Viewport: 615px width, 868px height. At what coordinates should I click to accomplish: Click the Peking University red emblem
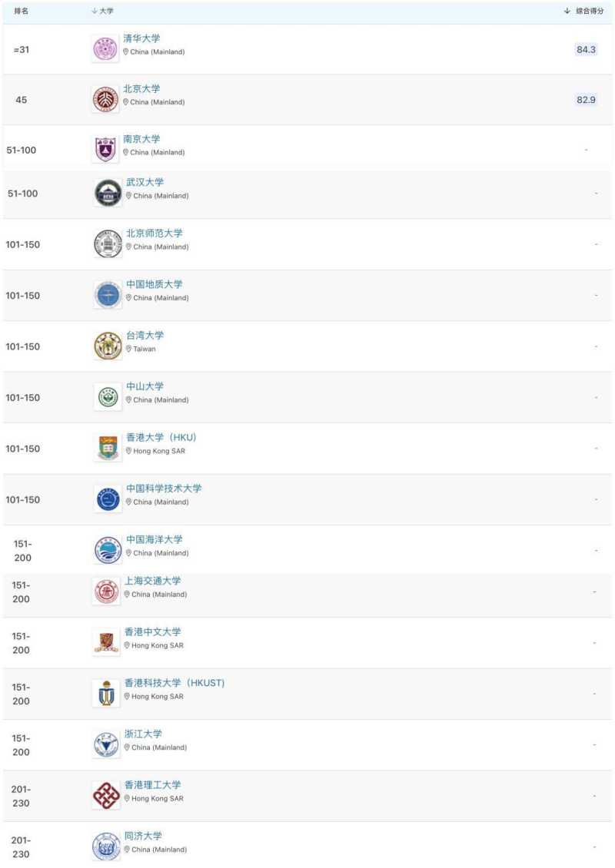point(105,99)
